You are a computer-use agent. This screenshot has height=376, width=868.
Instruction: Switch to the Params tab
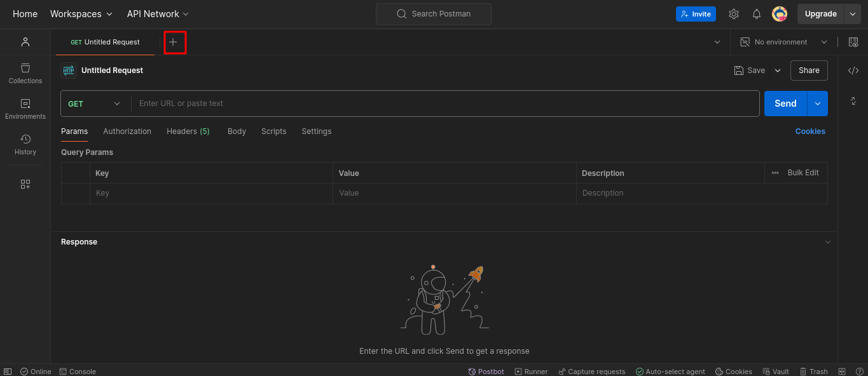74,131
